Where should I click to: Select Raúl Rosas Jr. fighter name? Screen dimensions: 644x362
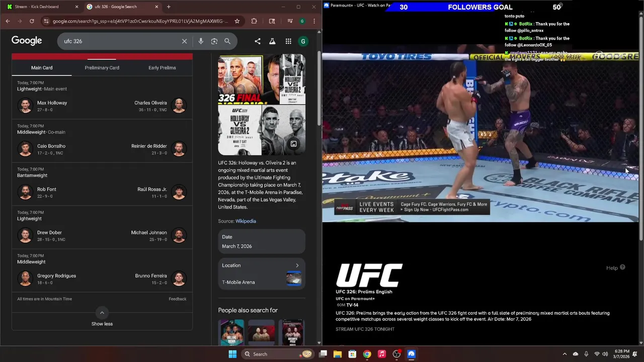pyautogui.click(x=152, y=189)
